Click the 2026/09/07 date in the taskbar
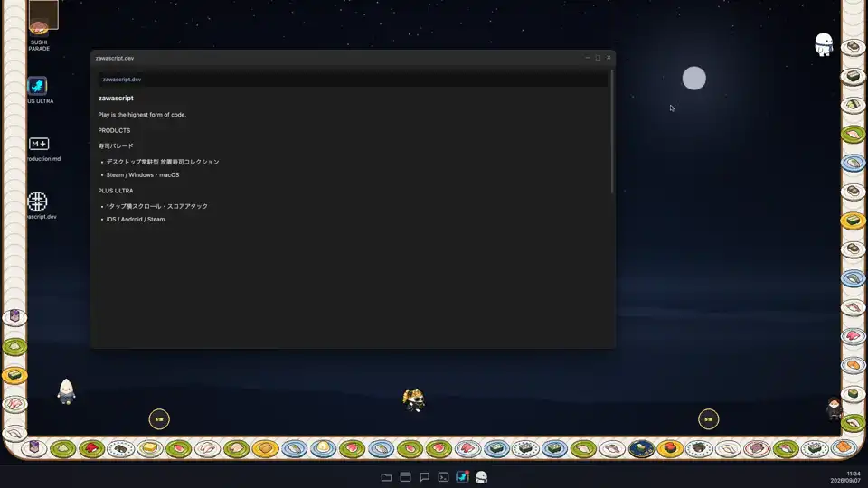 (x=845, y=480)
